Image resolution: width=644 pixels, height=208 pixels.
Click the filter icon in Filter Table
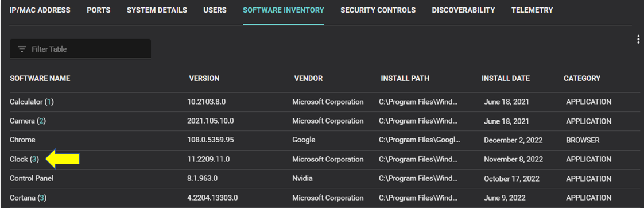(22, 49)
